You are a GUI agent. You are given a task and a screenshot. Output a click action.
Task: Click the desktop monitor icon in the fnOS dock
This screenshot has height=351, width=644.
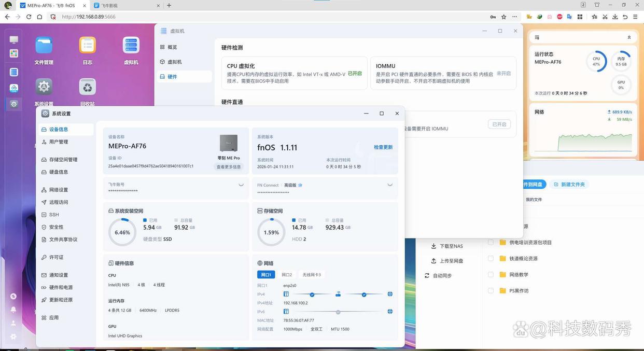[x=14, y=40]
